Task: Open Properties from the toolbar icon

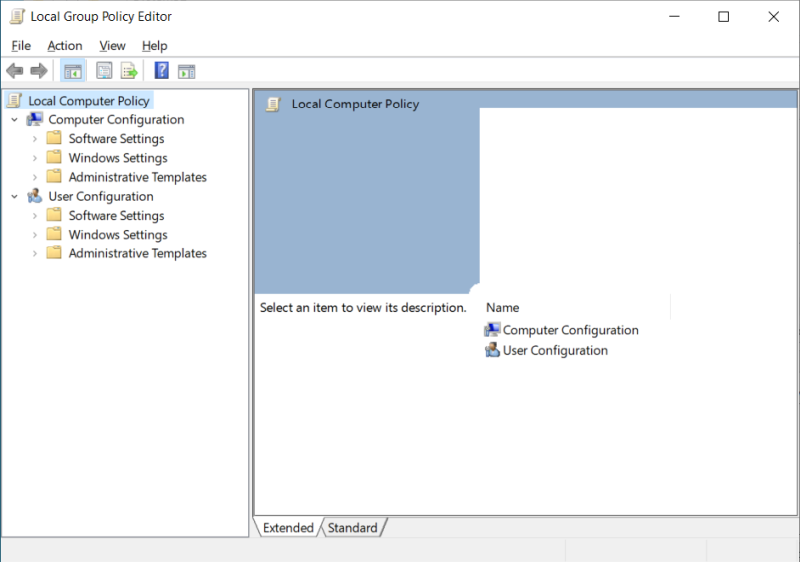Action: click(104, 71)
